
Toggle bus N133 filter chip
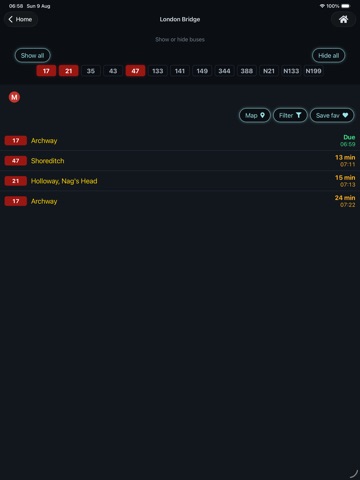(291, 71)
